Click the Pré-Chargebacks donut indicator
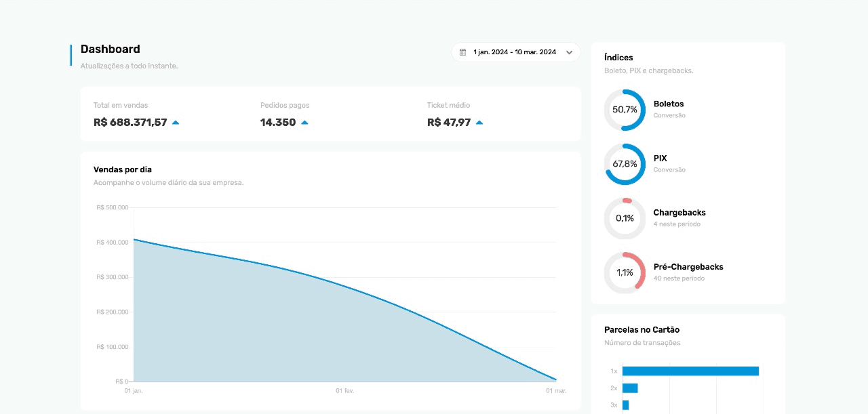 click(624, 272)
